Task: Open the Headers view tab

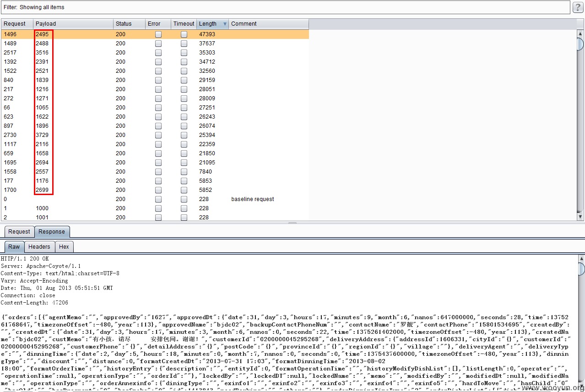Action: [x=39, y=247]
